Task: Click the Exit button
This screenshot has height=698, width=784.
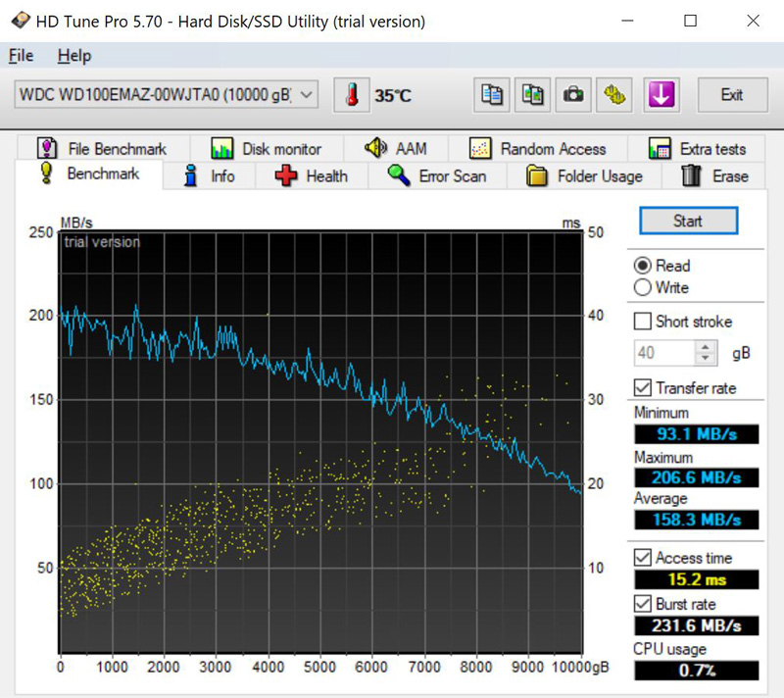Action: (x=731, y=95)
